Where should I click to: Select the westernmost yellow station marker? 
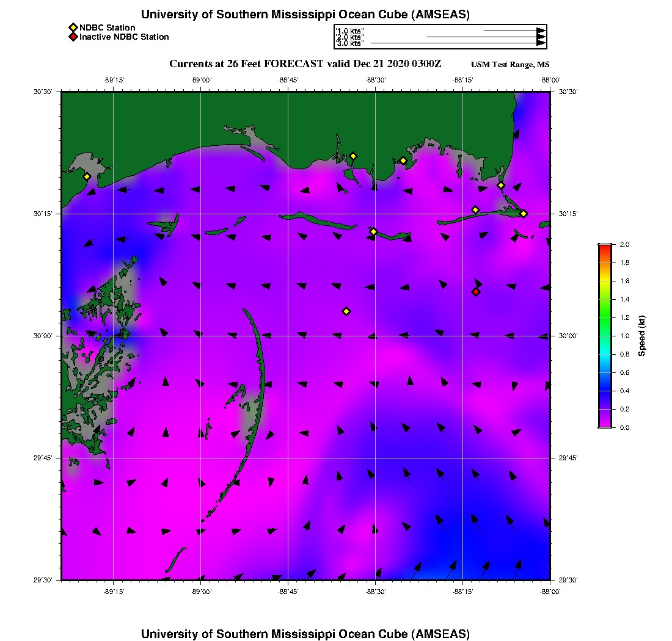tap(87, 176)
